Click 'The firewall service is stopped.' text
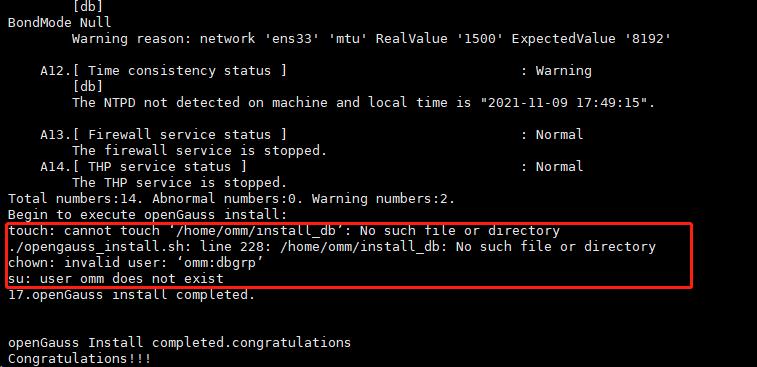Image resolution: width=757 pixels, height=367 pixels. pyautogui.click(x=199, y=151)
